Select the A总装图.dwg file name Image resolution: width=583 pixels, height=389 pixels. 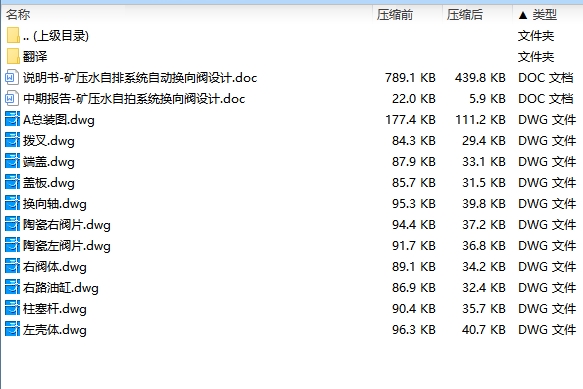(x=59, y=120)
